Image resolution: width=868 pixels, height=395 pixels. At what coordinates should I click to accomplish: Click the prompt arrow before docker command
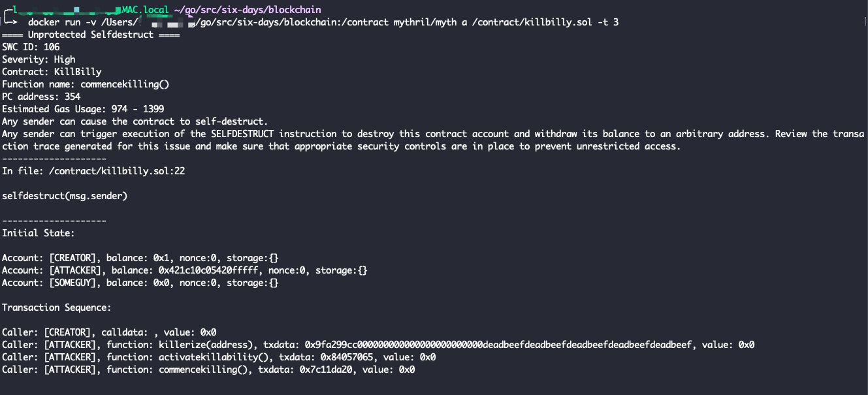tap(12, 22)
